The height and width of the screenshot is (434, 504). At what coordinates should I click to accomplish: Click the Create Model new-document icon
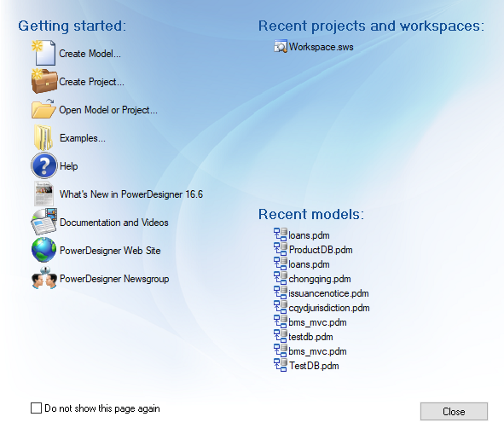44,53
